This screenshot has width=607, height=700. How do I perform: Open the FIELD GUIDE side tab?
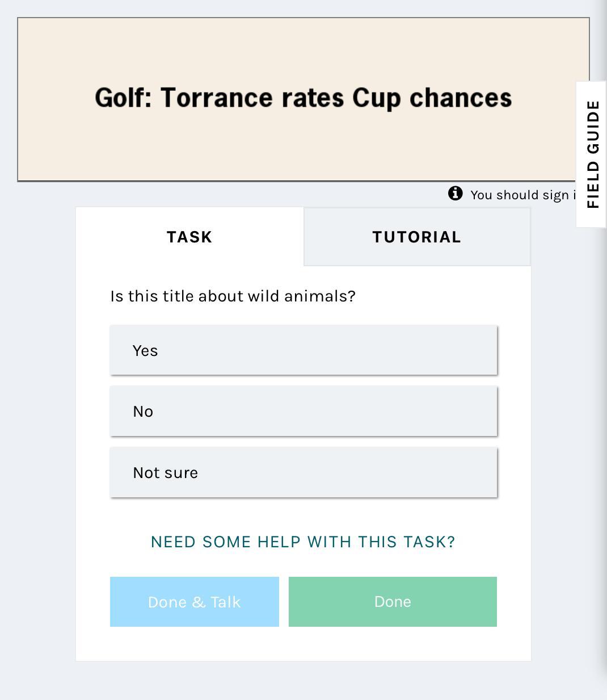[592, 154]
